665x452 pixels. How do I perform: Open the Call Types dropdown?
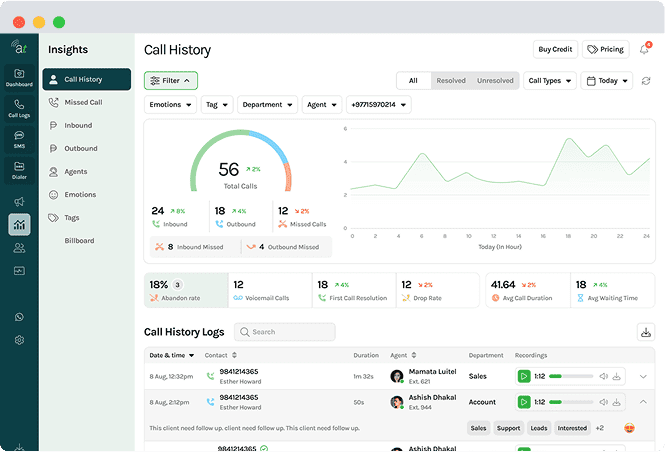551,81
